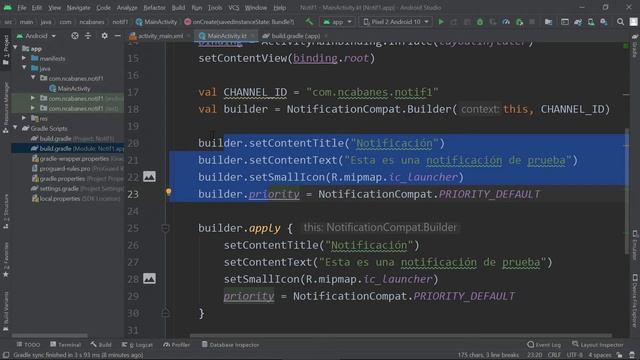Open the Refactor menu
The height and width of the screenshot is (360, 640).
154,8
